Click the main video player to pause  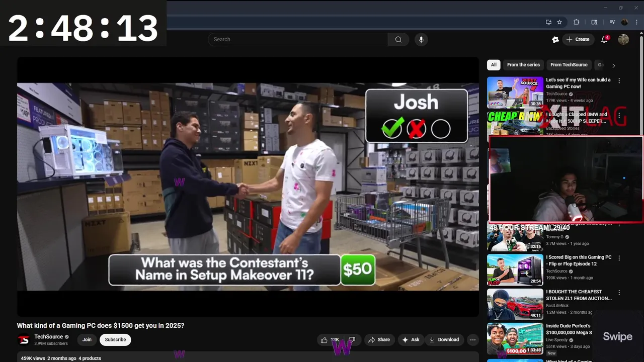248,187
